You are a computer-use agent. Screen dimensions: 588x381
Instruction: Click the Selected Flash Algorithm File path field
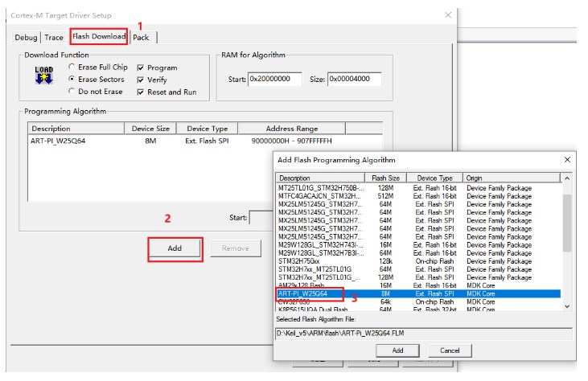424,333
